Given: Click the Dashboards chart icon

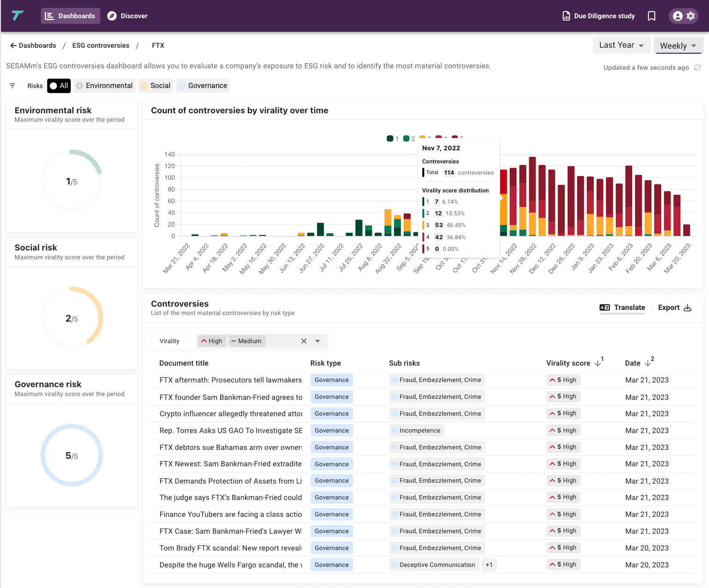Looking at the screenshot, I should [x=49, y=16].
